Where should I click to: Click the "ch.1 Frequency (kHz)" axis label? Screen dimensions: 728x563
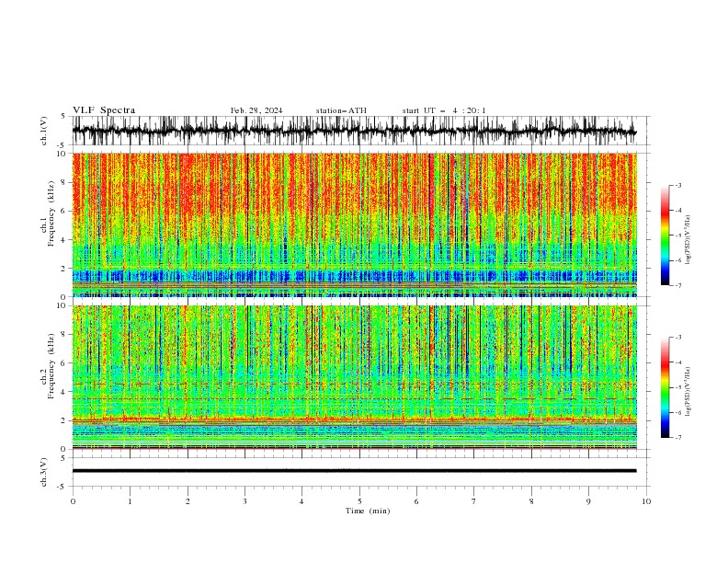coord(49,214)
